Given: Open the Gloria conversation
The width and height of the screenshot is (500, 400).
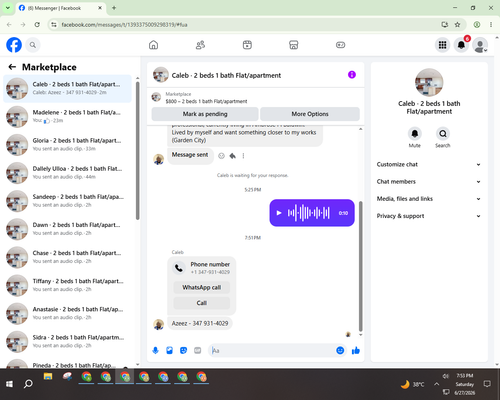Looking at the screenshot, I should (67, 145).
